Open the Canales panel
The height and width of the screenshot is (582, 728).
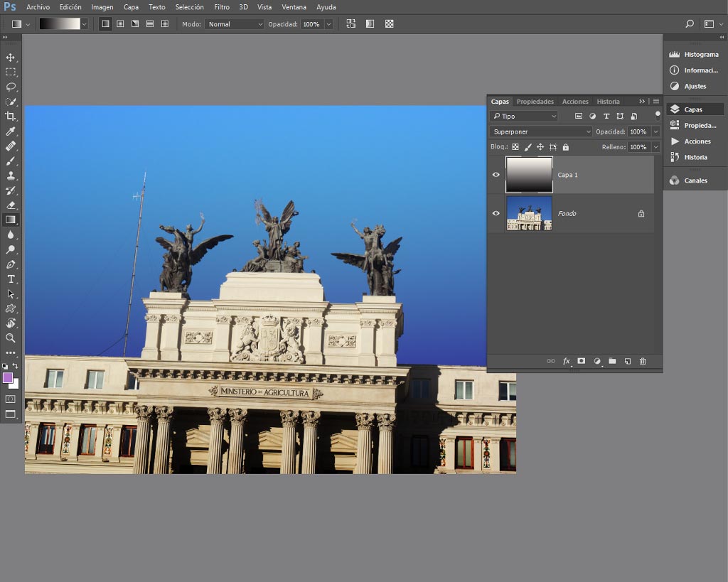click(x=695, y=180)
